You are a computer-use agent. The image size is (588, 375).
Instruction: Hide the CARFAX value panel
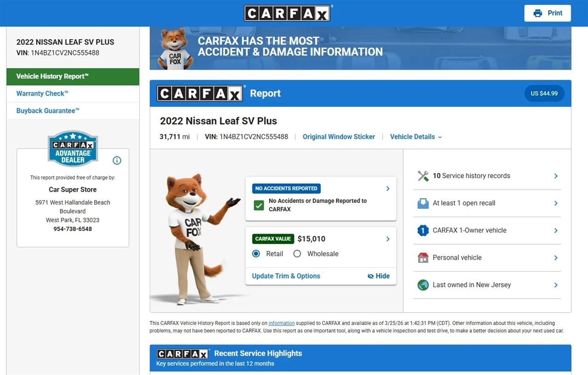click(x=379, y=276)
